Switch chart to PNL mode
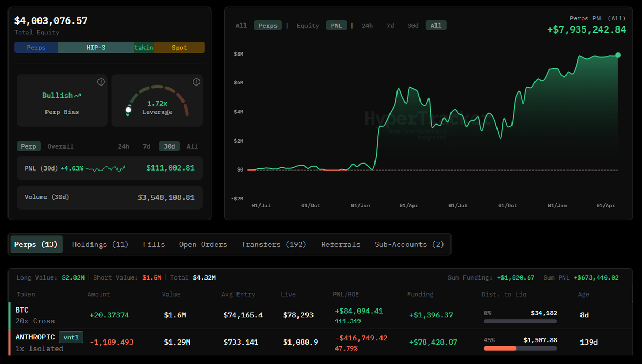The height and width of the screenshot is (364, 642). point(337,25)
